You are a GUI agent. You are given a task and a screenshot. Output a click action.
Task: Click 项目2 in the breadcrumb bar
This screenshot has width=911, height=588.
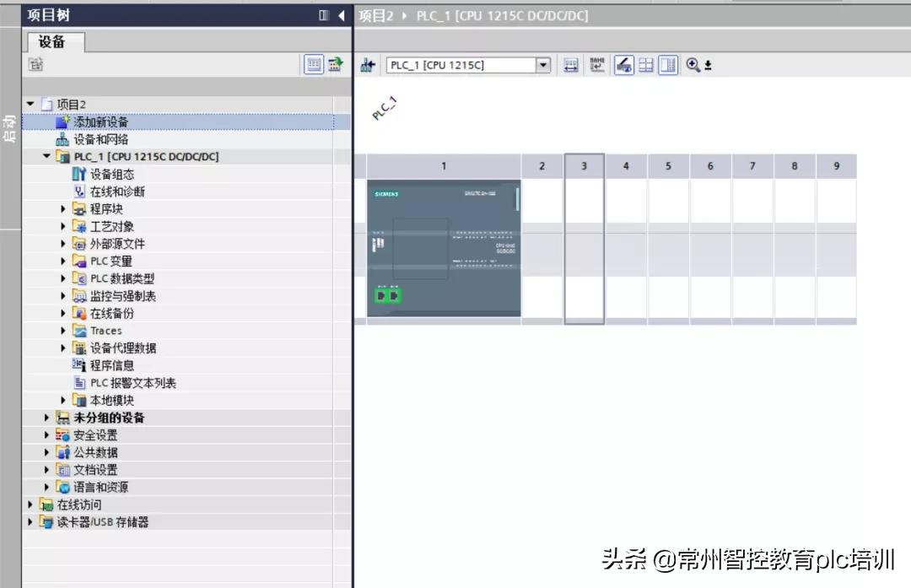point(375,14)
